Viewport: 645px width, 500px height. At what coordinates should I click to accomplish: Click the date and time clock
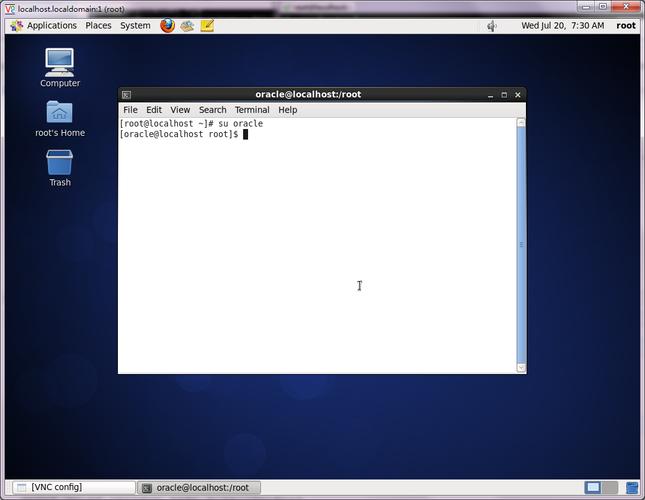pyautogui.click(x=562, y=25)
